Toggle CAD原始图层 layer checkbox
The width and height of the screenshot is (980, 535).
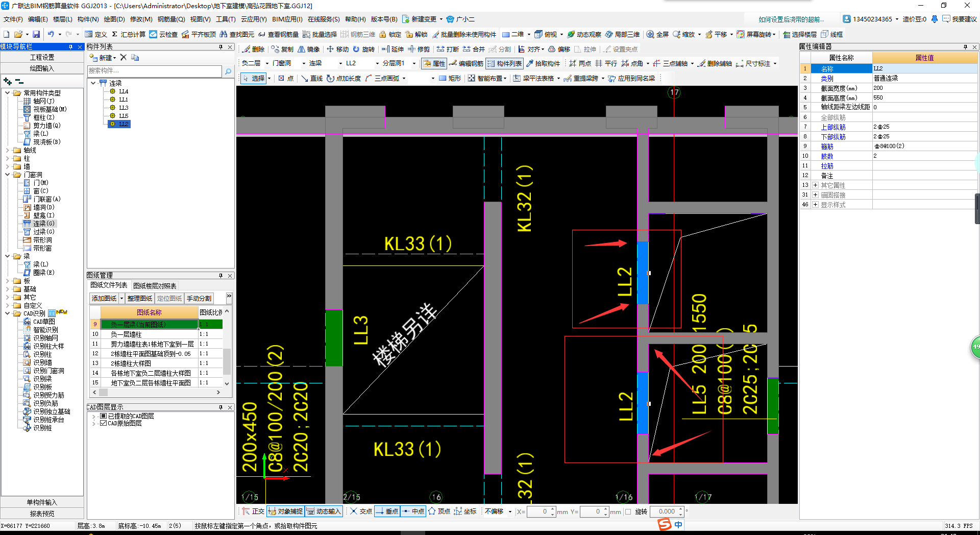click(x=103, y=423)
